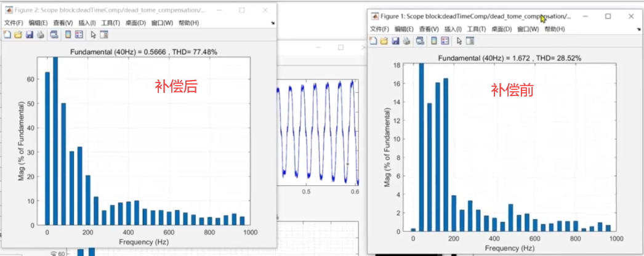Open the 文件(F) menu in Figure 2
The image size is (644, 256).
(x=14, y=23)
